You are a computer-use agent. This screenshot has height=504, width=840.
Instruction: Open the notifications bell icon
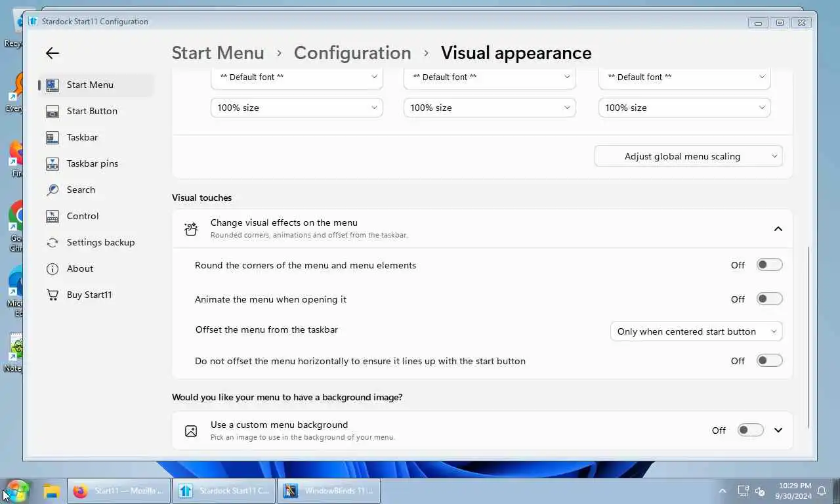822,491
